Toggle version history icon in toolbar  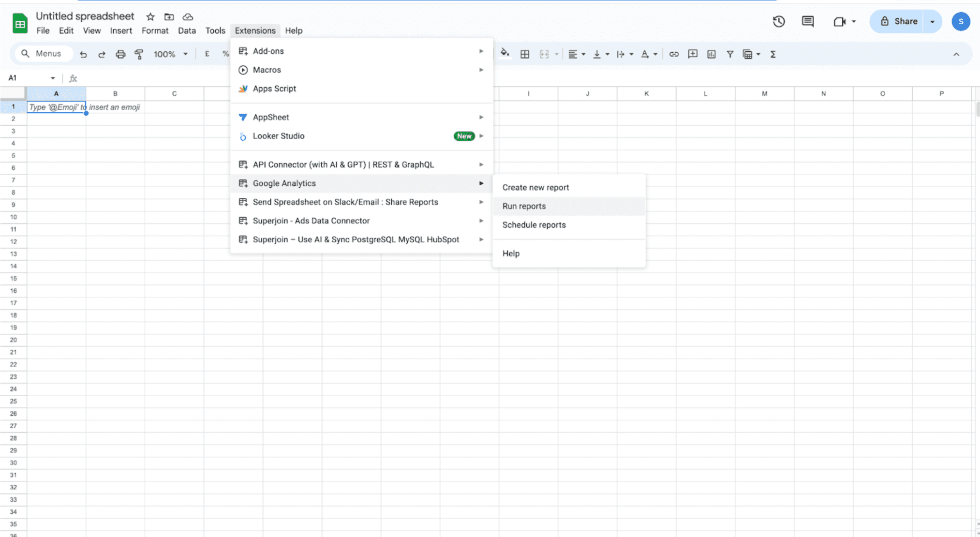779,22
